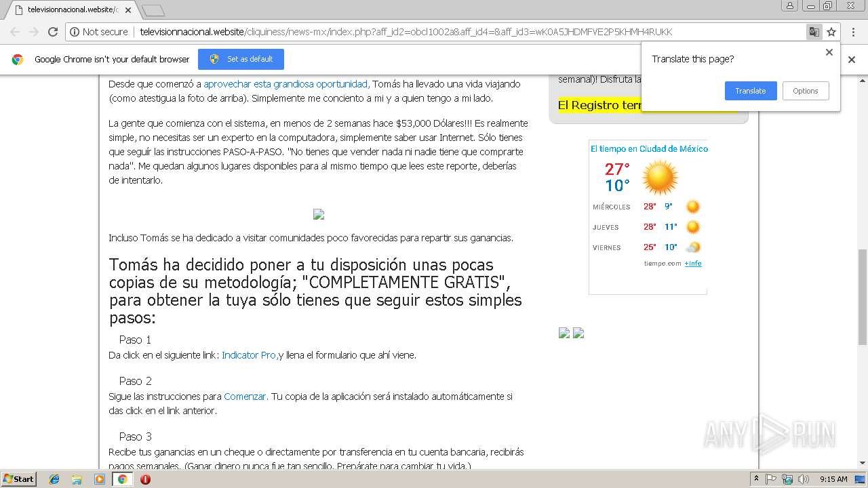The width and height of the screenshot is (868, 488).
Task: Click Viernes partly cloudy icon
Action: [692, 247]
